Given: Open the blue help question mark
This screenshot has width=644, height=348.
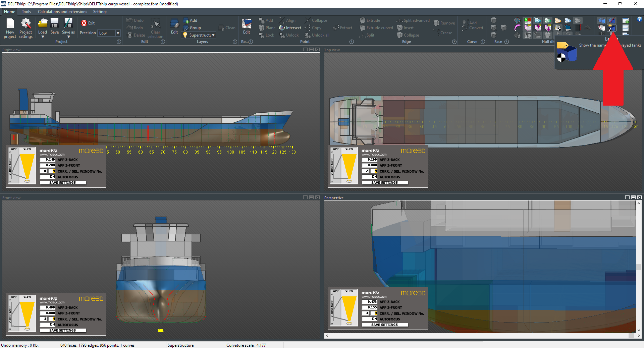Looking at the screenshot, I should pos(640,19).
